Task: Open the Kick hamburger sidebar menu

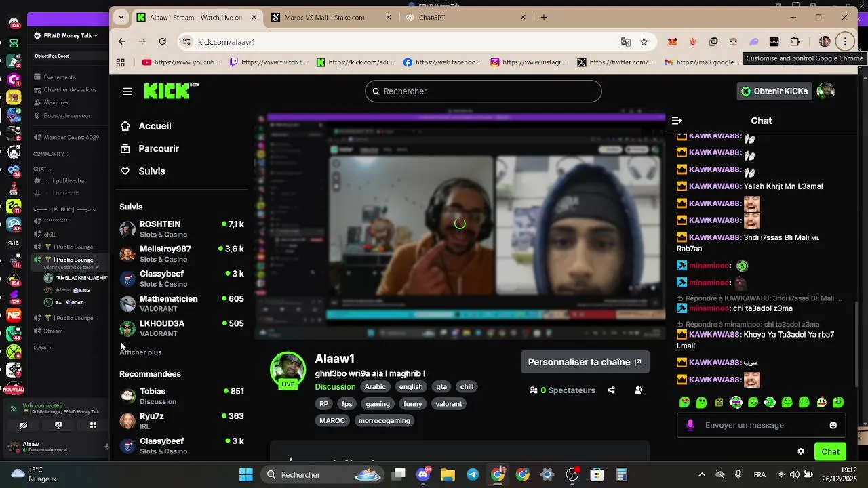Action: [x=127, y=91]
